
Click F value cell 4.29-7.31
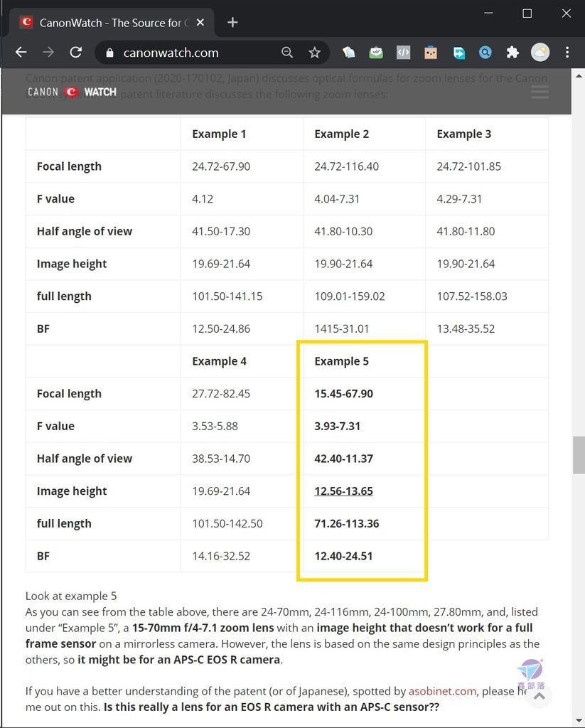click(459, 199)
